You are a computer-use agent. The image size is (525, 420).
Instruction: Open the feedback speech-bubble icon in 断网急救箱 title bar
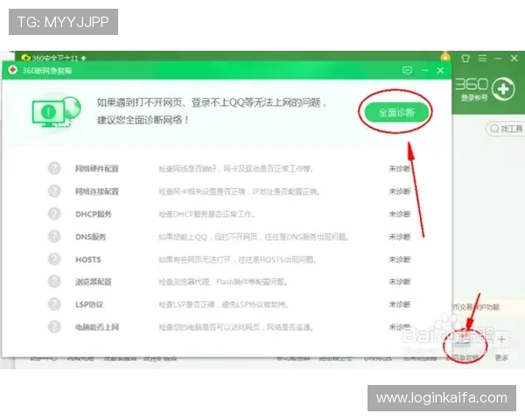(407, 70)
